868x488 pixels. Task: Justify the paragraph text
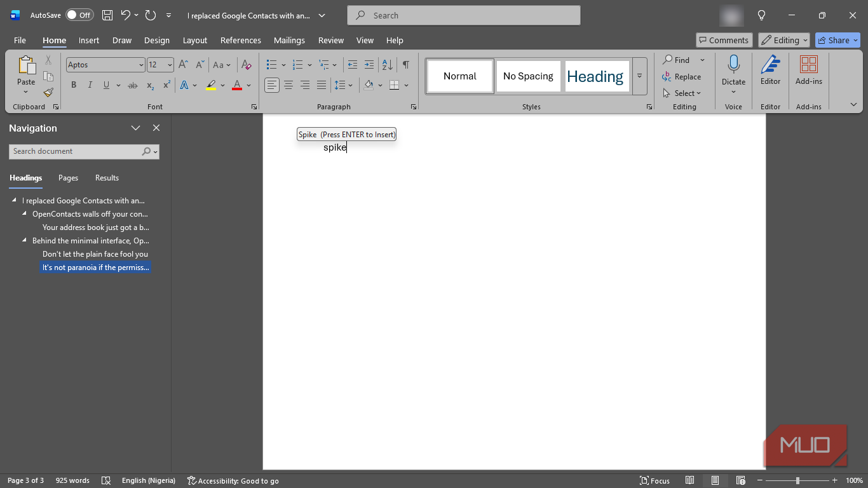[x=322, y=85]
